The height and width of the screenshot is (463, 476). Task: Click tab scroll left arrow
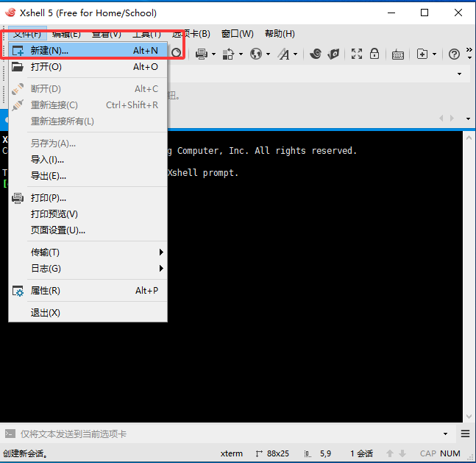point(441,118)
